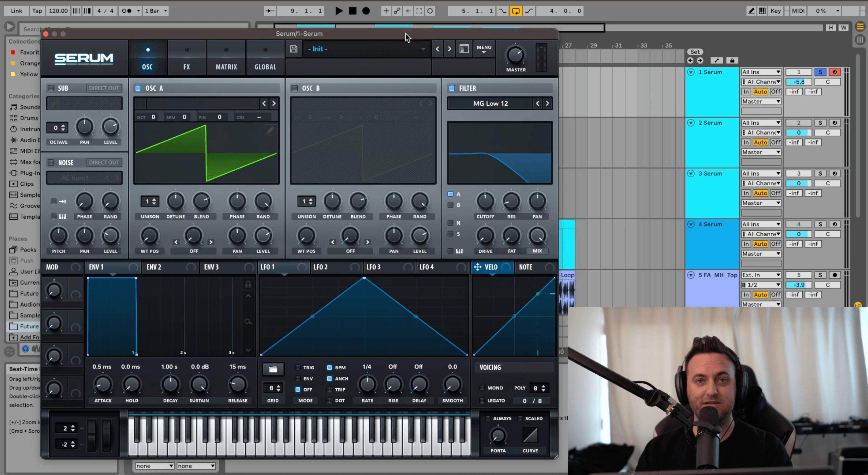Image resolution: width=868 pixels, height=475 pixels.
Task: Toggle the Ableton Draw Mode pencil
Action: tap(751, 11)
